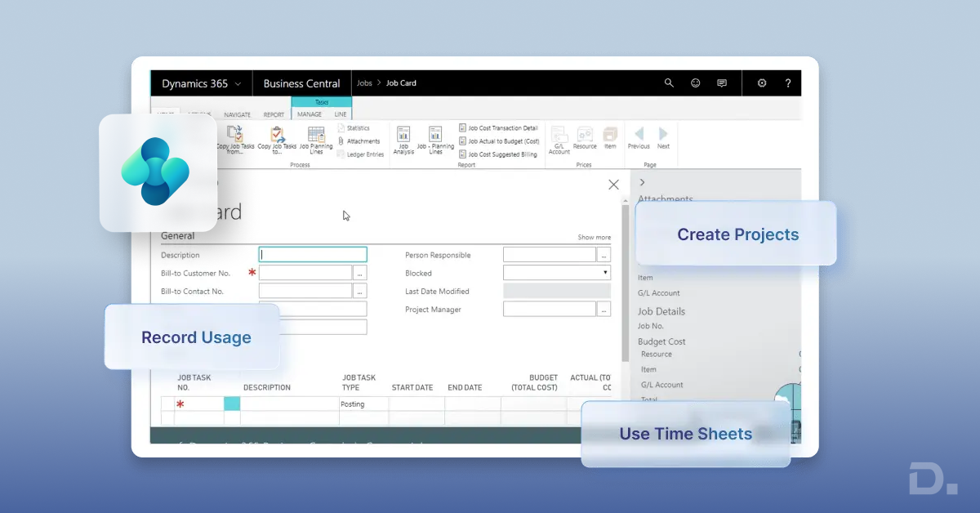Screen dimensions: 980x513
Task: Collapse the factbox pane chevron
Action: pos(643,182)
